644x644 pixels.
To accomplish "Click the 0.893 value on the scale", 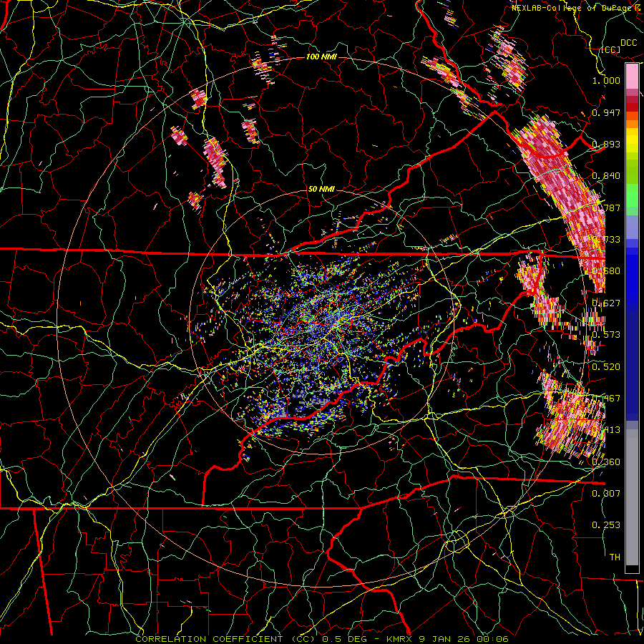I will (606, 144).
